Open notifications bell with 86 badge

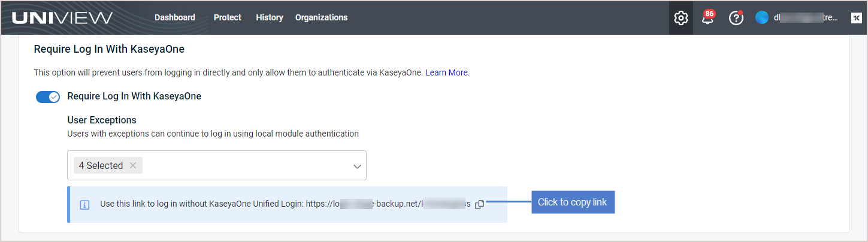707,18
